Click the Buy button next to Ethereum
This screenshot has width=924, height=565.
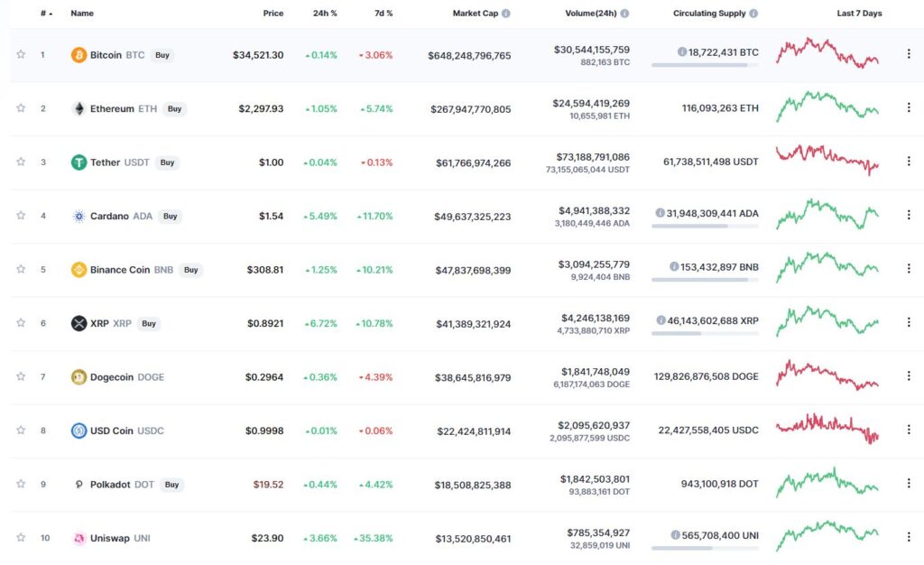(174, 108)
